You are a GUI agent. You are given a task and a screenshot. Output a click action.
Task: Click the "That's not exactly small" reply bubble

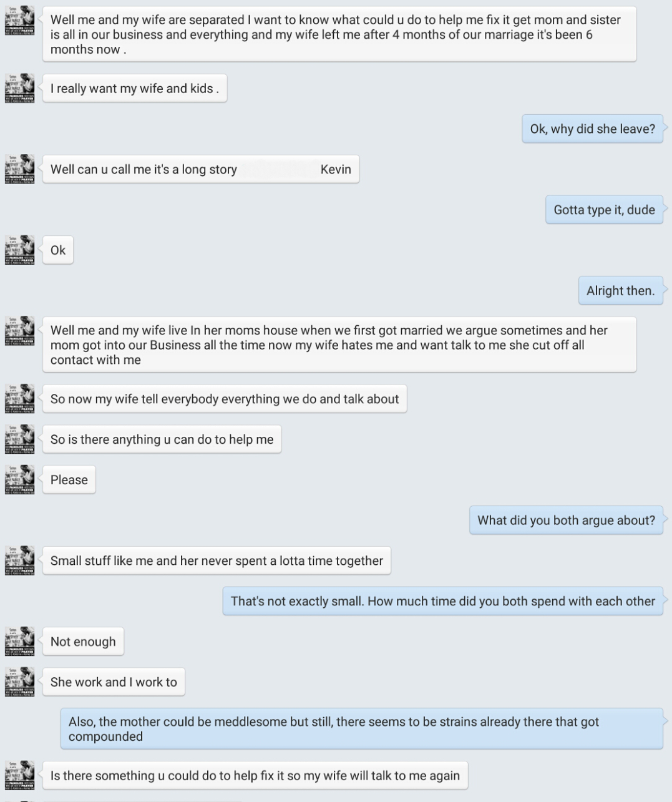(442, 601)
